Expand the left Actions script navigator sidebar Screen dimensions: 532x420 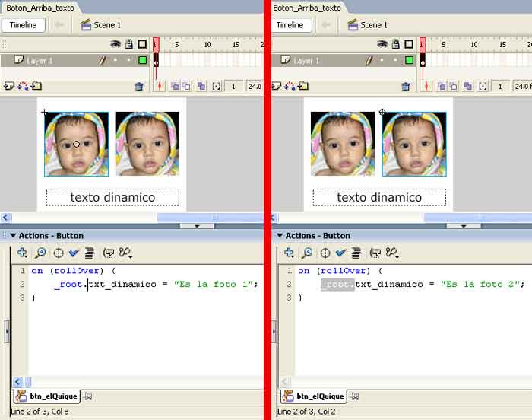click(x=7, y=331)
